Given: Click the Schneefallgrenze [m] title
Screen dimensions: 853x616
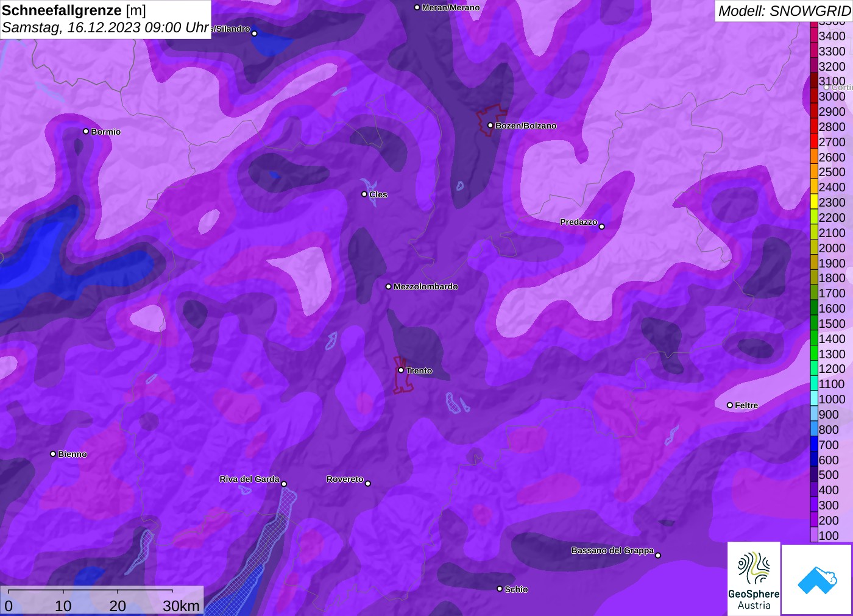Looking at the screenshot, I should click(74, 10).
